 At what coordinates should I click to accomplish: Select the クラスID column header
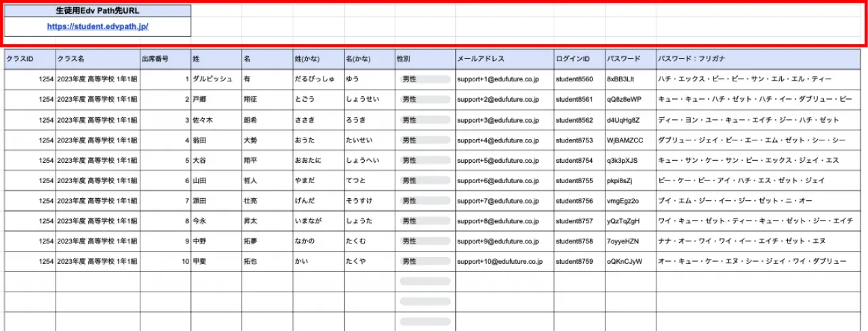(30, 59)
